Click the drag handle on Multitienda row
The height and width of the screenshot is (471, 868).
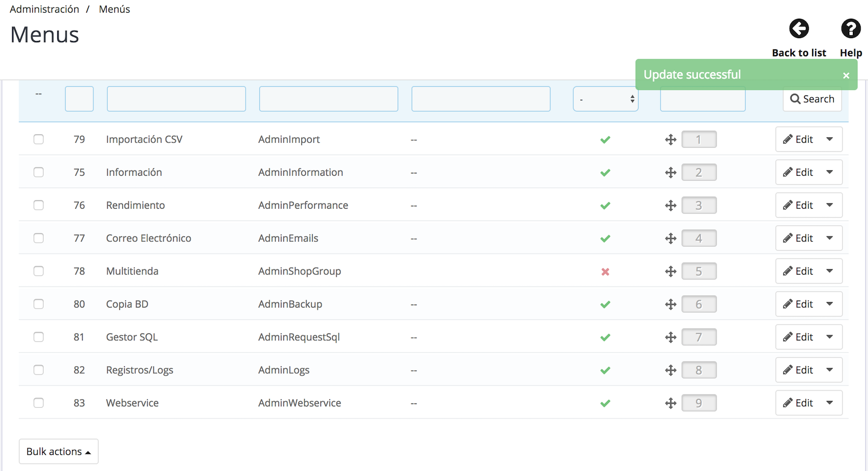pyautogui.click(x=670, y=272)
